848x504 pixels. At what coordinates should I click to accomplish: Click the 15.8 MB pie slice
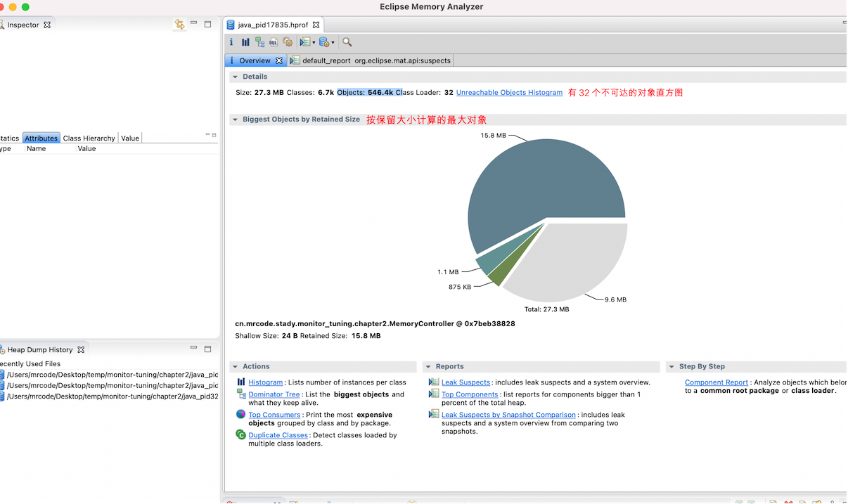[x=534, y=183]
